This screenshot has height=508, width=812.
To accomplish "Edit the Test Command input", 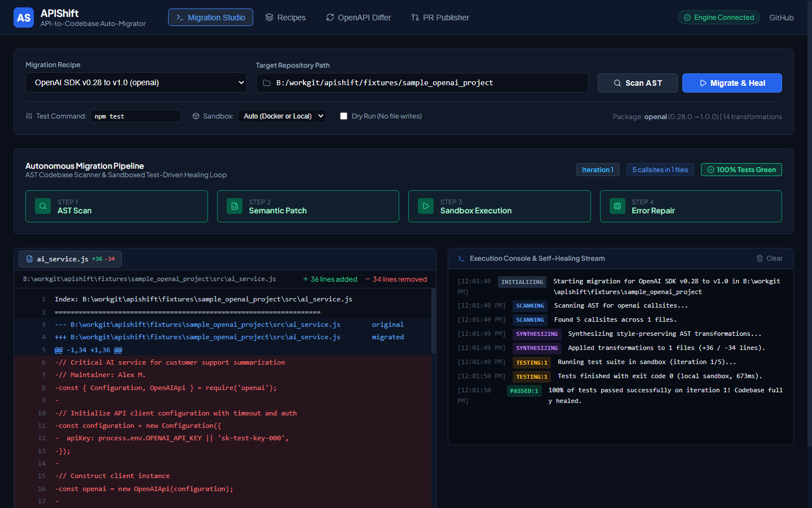I will (135, 116).
